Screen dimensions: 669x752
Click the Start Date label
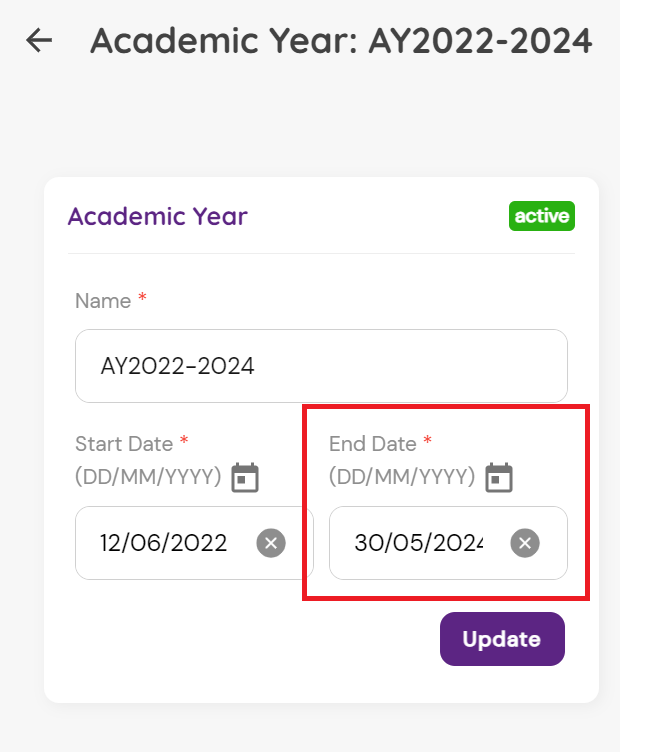(124, 443)
